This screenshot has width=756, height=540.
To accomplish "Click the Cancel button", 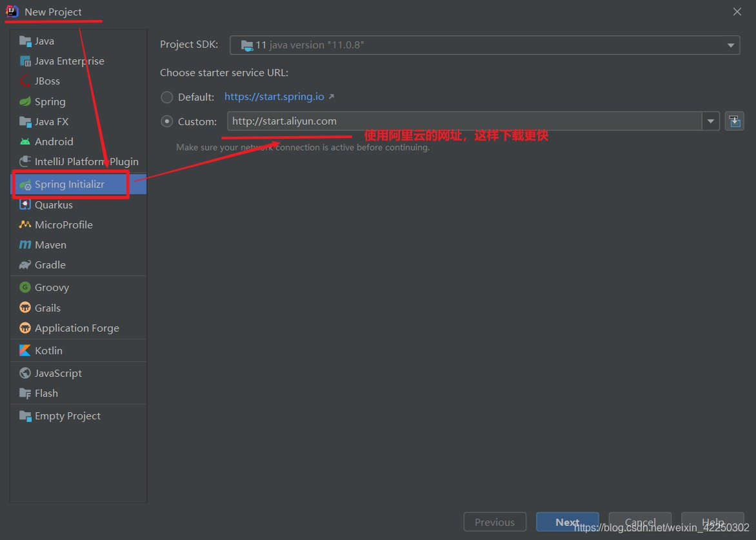I will pos(640,522).
